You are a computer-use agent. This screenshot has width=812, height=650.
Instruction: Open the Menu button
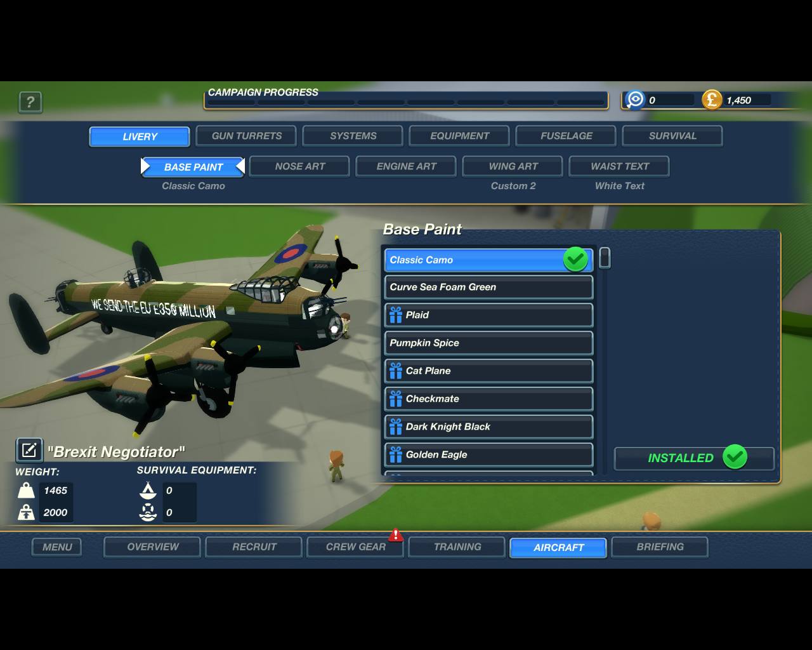[x=57, y=547]
